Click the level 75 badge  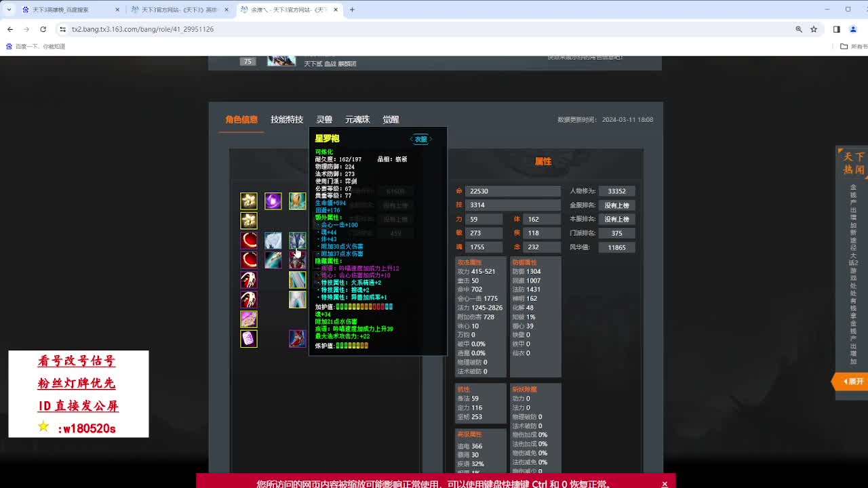[248, 61]
